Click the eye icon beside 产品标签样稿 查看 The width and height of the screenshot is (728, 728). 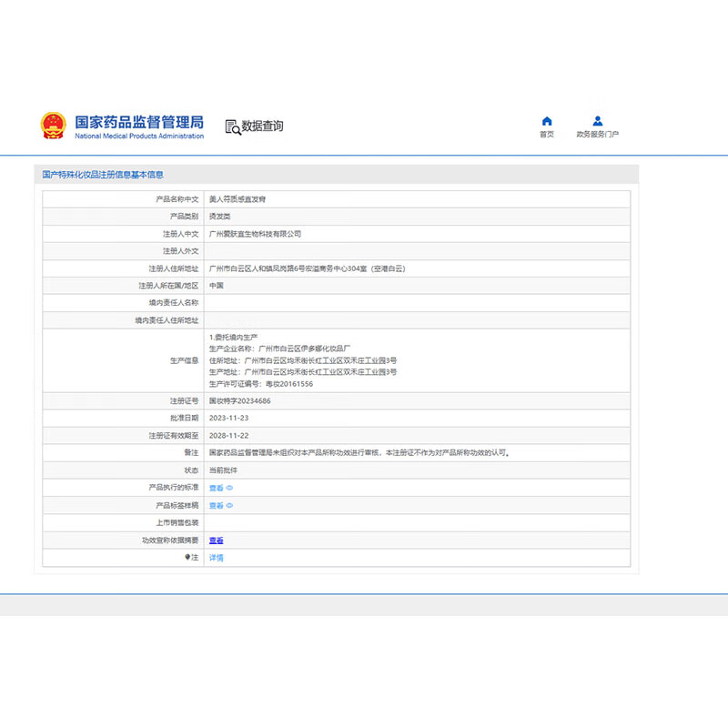[x=229, y=505]
